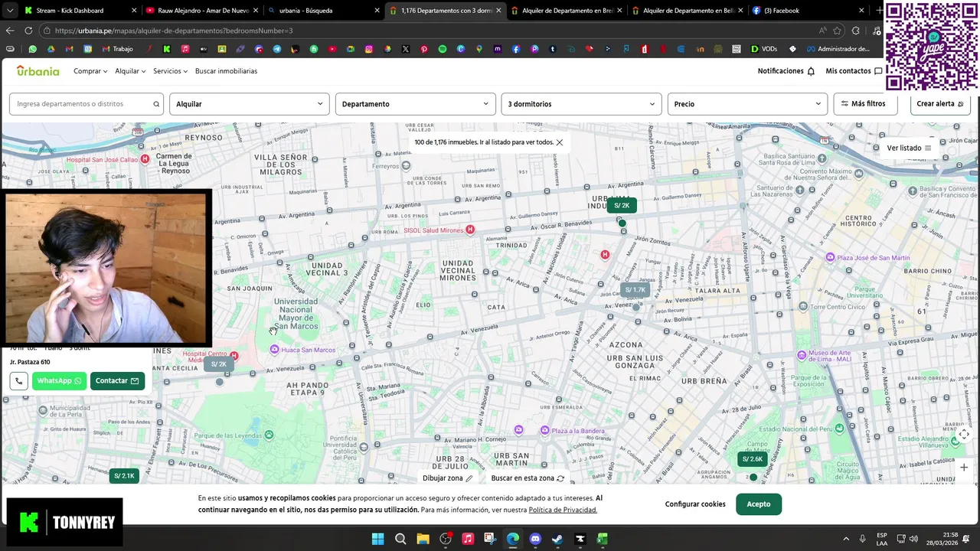Open File Explorer from taskbar
This screenshot has width=980, height=551.
pyautogui.click(x=423, y=539)
